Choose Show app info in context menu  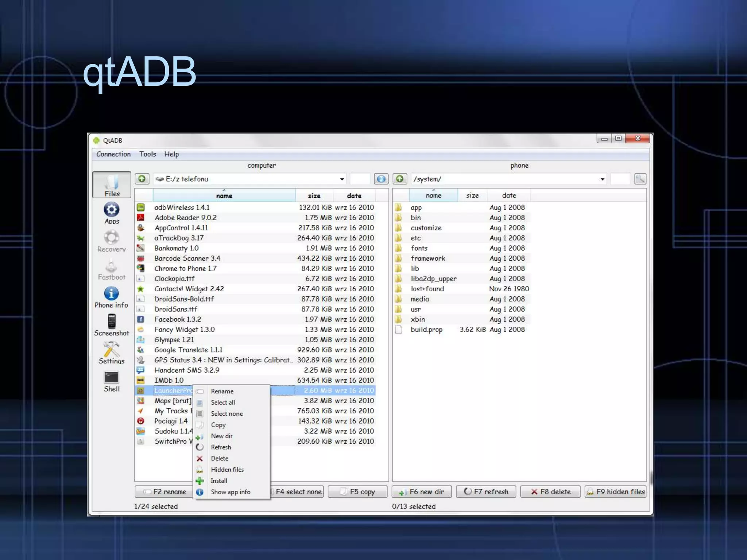coord(230,492)
